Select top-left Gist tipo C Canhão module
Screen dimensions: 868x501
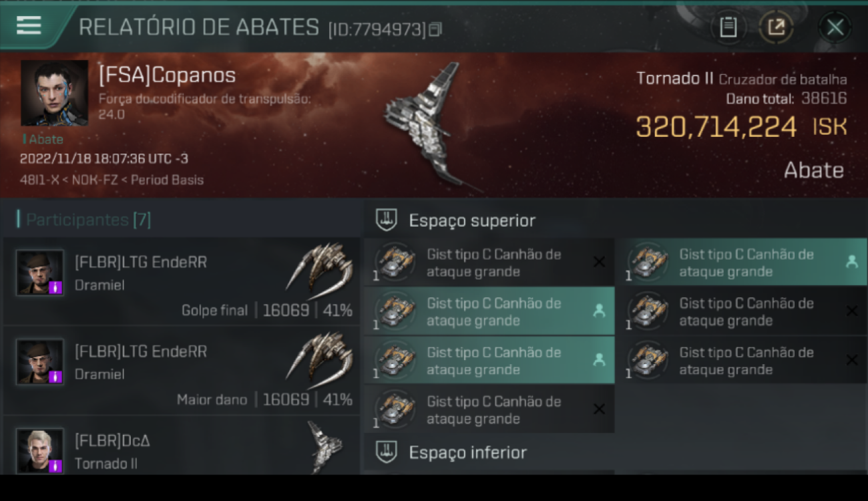pos(489,263)
